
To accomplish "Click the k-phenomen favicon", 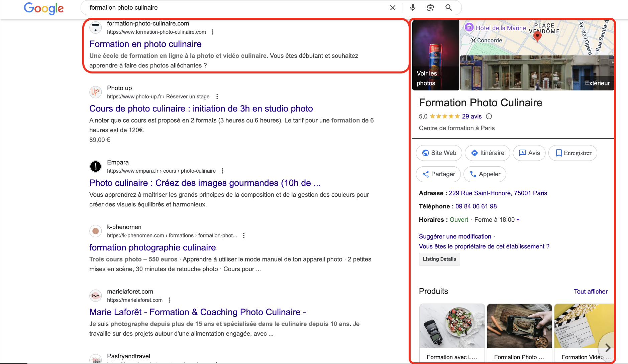I will [x=96, y=231].
